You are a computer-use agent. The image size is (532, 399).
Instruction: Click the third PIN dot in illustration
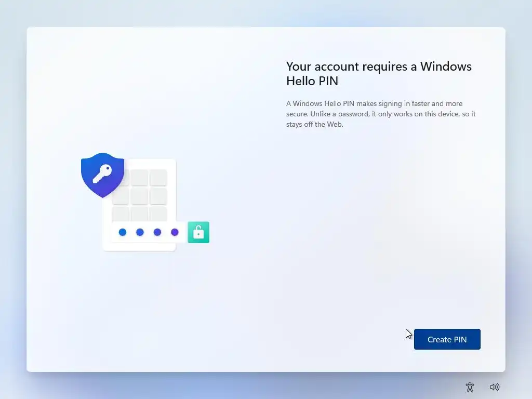[x=157, y=232]
